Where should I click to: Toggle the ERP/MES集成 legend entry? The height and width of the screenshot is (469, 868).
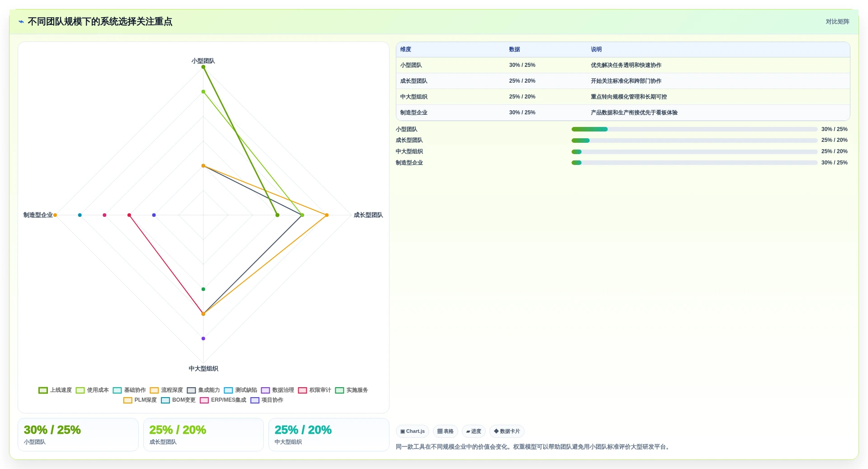coord(223,400)
